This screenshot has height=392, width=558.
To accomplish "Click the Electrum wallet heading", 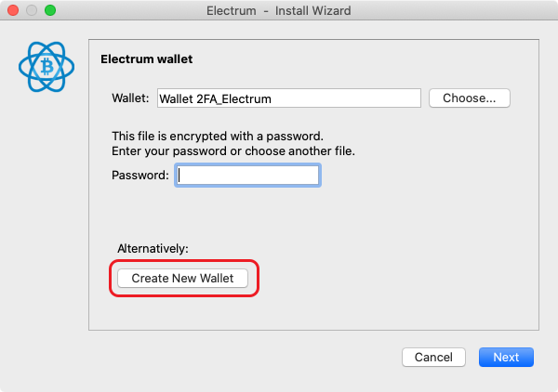I will [x=146, y=59].
